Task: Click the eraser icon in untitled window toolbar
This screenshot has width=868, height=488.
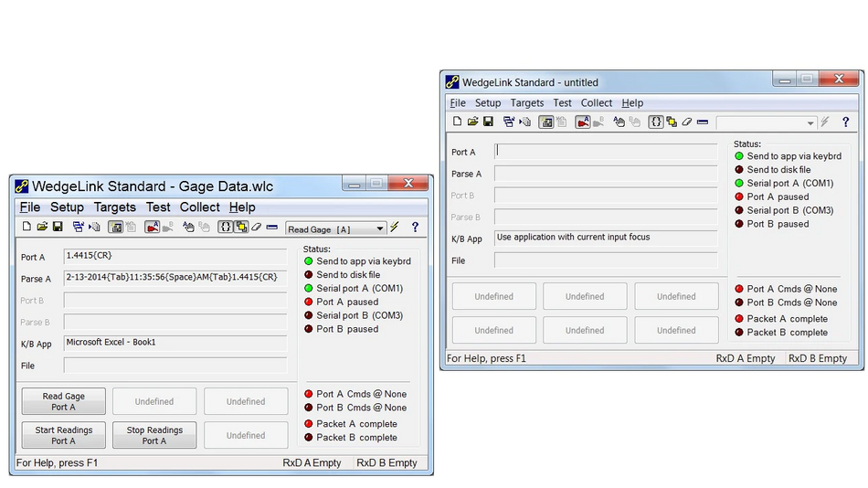Action: [x=687, y=122]
